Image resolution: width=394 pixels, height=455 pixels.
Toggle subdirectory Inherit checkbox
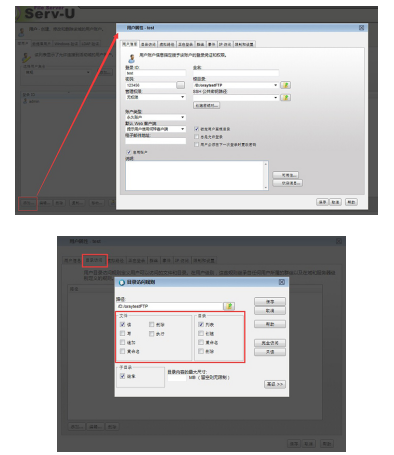pyautogui.click(x=122, y=376)
